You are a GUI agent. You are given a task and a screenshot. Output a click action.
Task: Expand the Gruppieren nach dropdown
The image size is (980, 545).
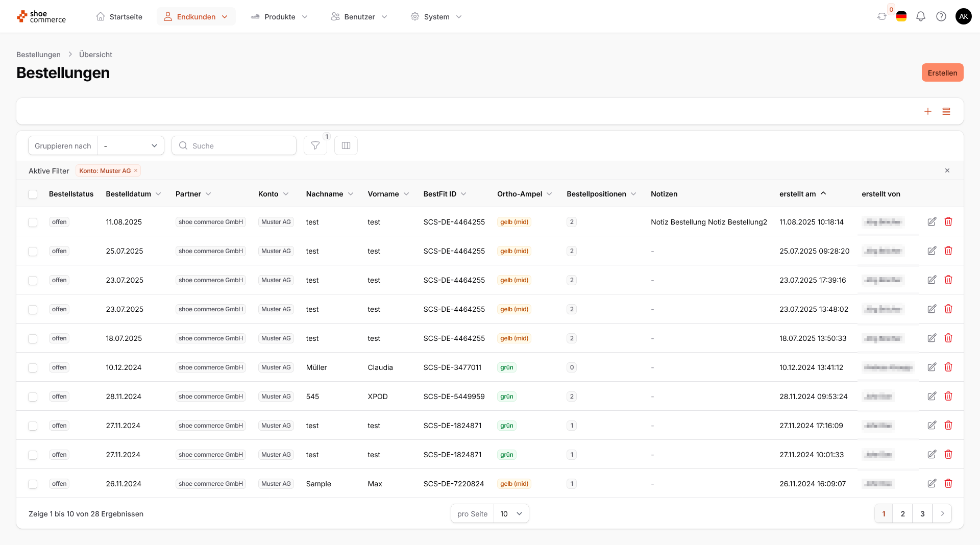[x=131, y=146]
